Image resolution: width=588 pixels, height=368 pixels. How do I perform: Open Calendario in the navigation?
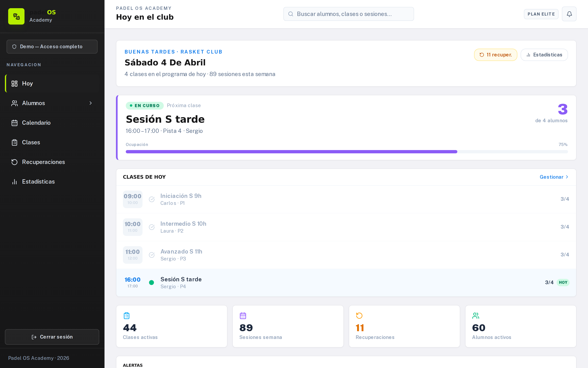coord(52,123)
